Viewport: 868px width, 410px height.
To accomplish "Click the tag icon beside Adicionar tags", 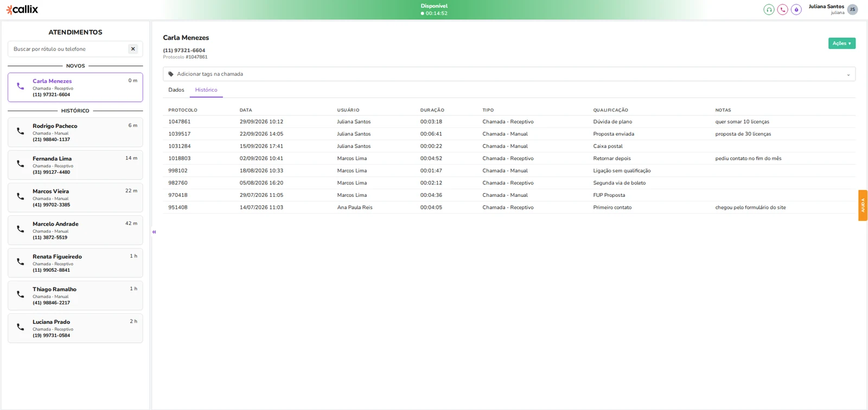I will [x=171, y=74].
